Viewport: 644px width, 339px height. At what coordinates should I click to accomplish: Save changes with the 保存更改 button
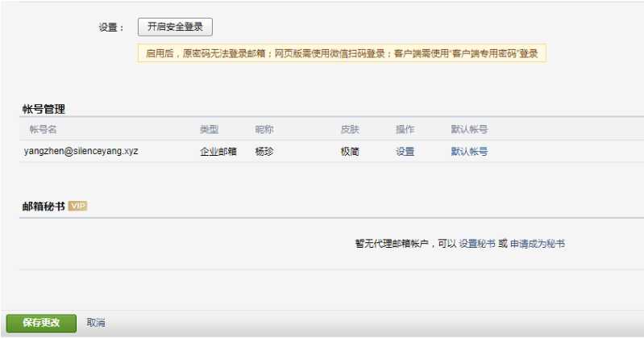point(41,323)
